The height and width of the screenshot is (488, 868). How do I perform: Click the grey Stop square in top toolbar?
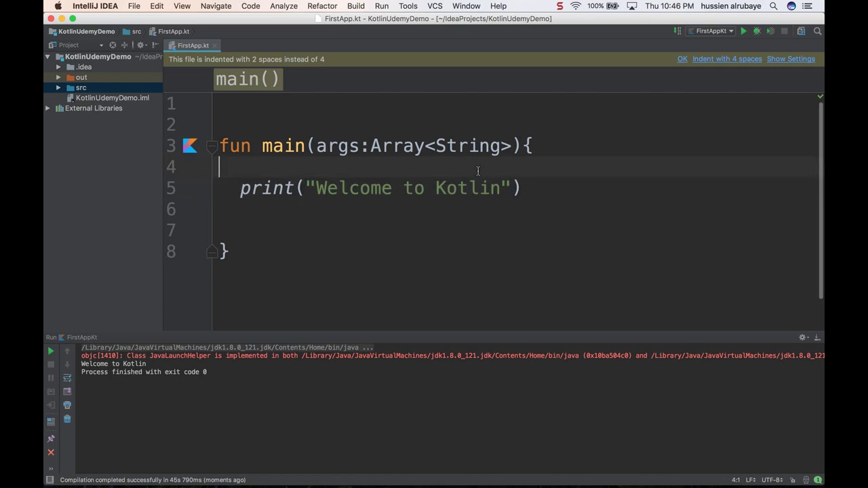click(x=785, y=31)
